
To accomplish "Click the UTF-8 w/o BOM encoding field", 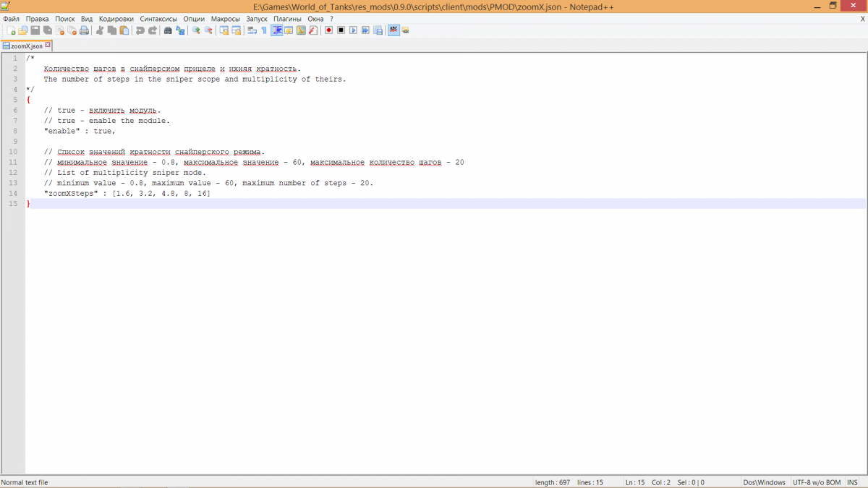I will pos(817,482).
